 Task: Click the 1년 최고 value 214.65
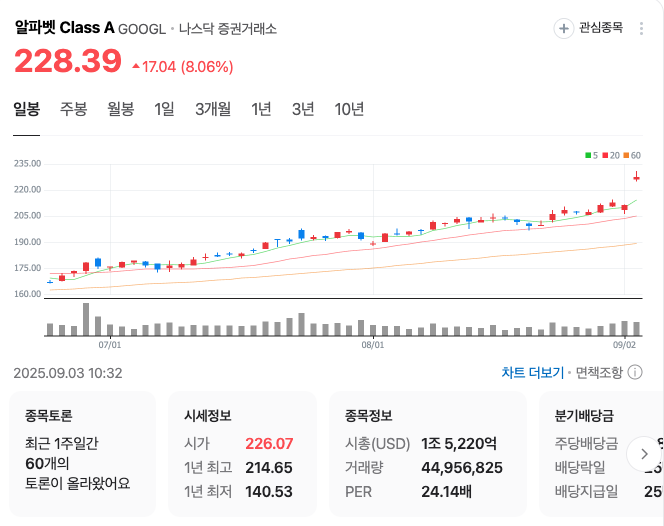click(x=269, y=468)
